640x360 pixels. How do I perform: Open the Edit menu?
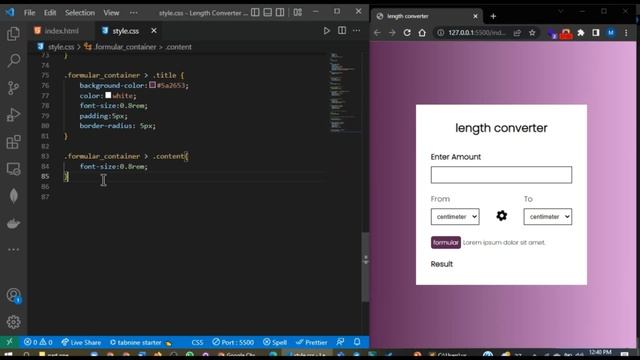50,13
